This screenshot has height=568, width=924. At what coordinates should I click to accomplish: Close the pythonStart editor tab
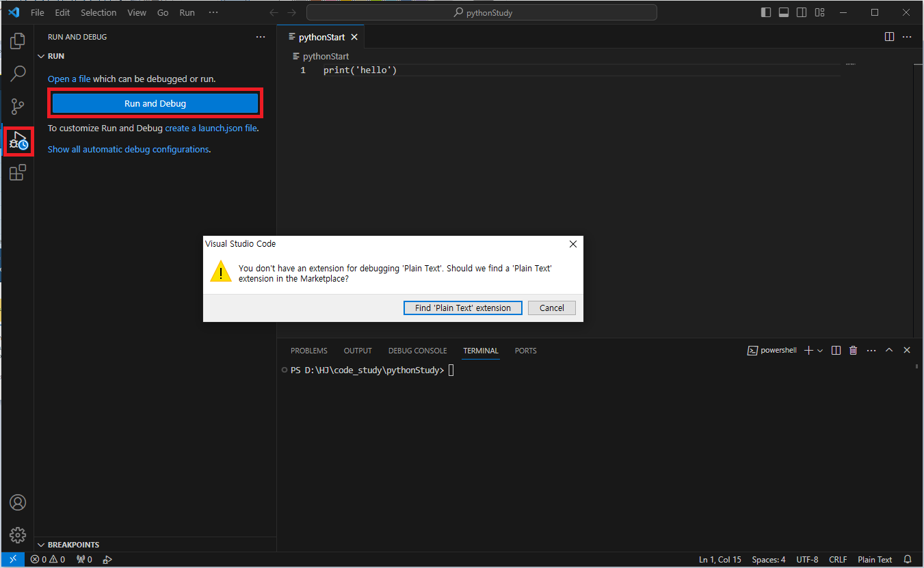click(354, 37)
